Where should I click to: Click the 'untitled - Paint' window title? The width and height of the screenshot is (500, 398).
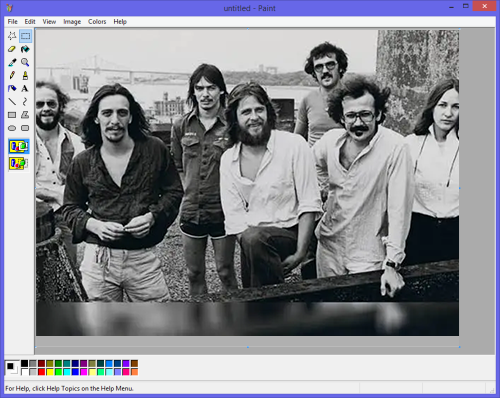click(x=249, y=8)
